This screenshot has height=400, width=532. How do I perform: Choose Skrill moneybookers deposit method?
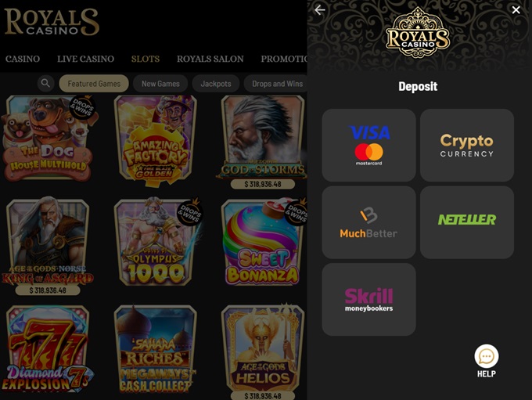368,300
